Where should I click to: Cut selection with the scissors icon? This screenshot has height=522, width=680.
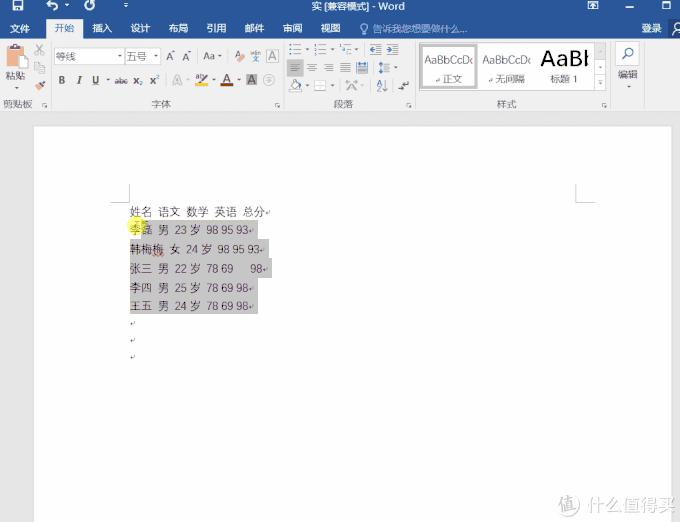pyautogui.click(x=39, y=50)
